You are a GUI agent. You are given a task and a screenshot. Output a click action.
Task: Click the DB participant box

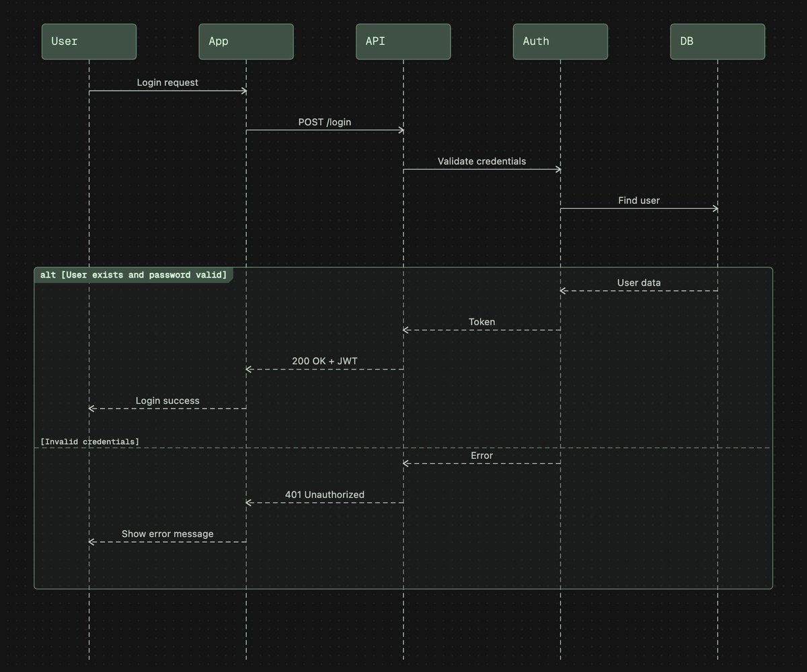pos(718,41)
